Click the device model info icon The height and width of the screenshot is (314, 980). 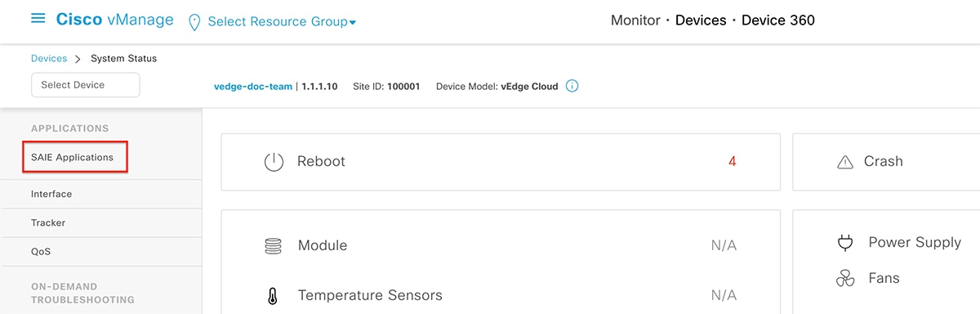pos(572,86)
